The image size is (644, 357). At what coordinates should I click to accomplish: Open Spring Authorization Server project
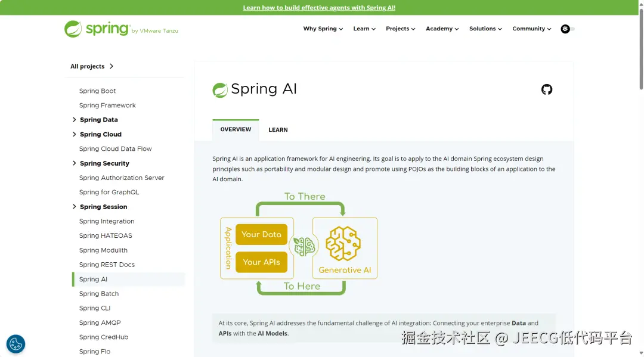point(122,178)
